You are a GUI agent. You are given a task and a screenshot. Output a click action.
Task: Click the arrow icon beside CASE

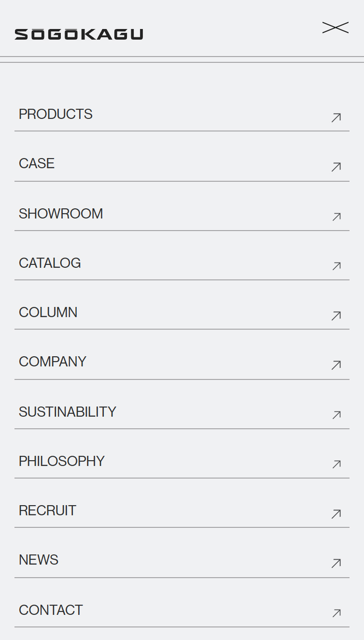(336, 167)
